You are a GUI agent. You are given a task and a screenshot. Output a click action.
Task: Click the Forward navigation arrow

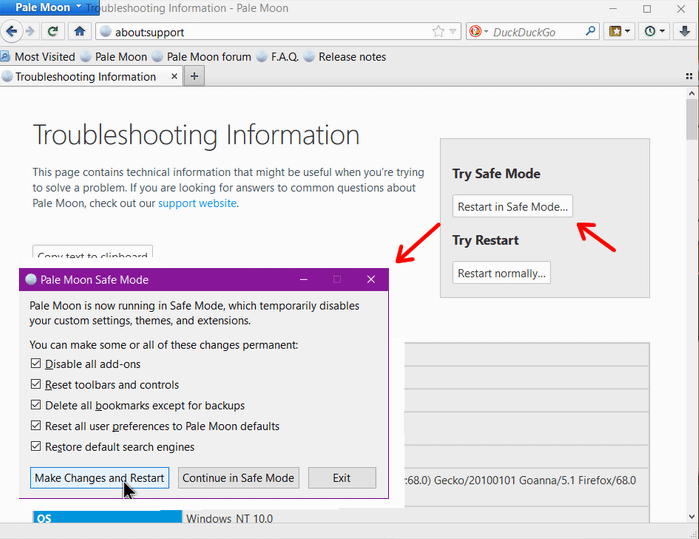tap(30, 31)
